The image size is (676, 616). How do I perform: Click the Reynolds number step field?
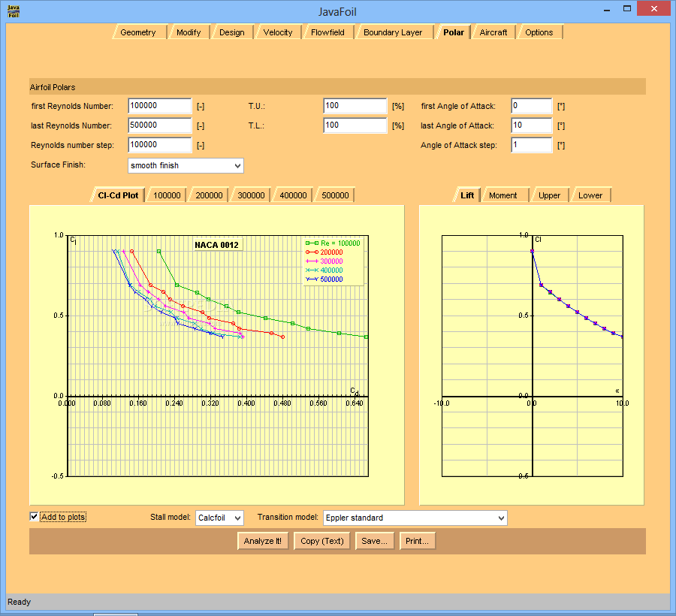pos(160,145)
